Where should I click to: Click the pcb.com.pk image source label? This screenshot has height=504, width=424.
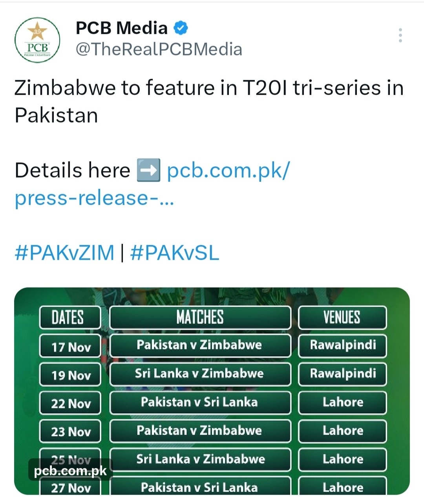(x=70, y=471)
